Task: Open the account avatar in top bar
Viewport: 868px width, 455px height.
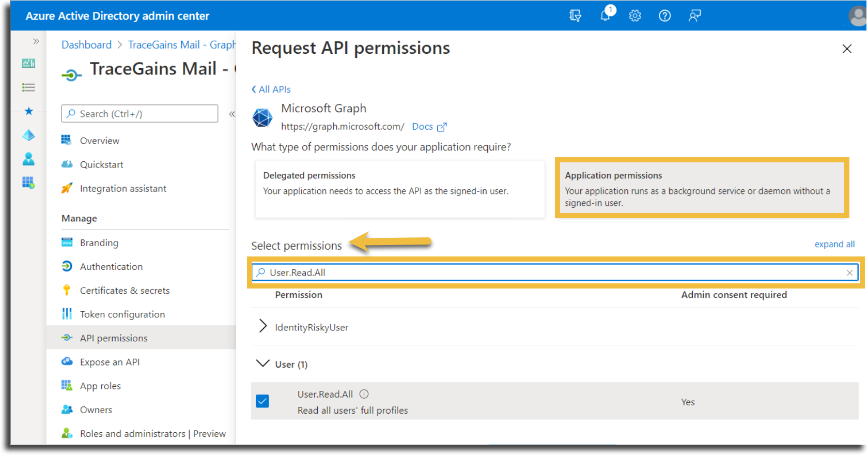Action: click(858, 16)
